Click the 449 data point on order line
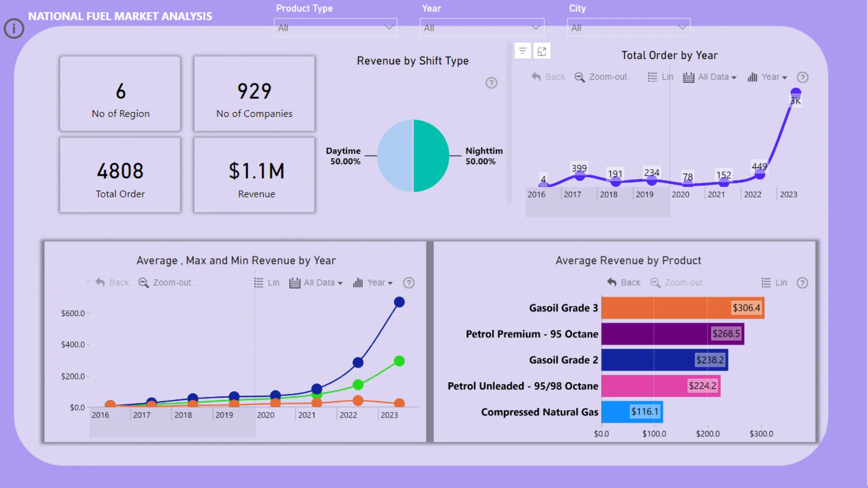868x488 pixels. coord(760,174)
